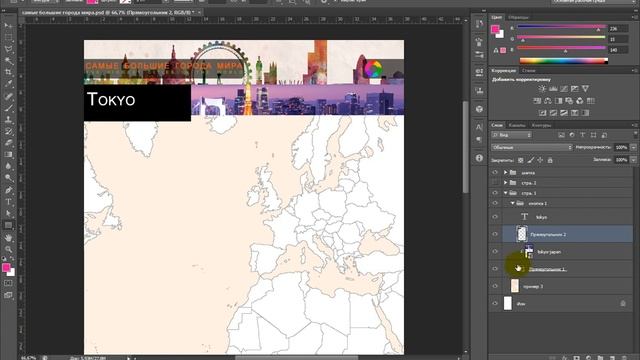Open the layer filter Вид dropdown

[511, 135]
